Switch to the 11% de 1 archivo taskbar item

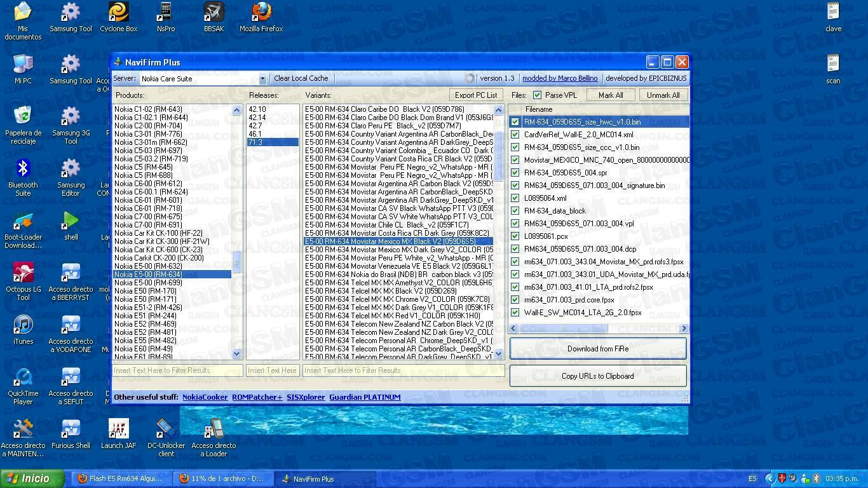tap(222, 479)
